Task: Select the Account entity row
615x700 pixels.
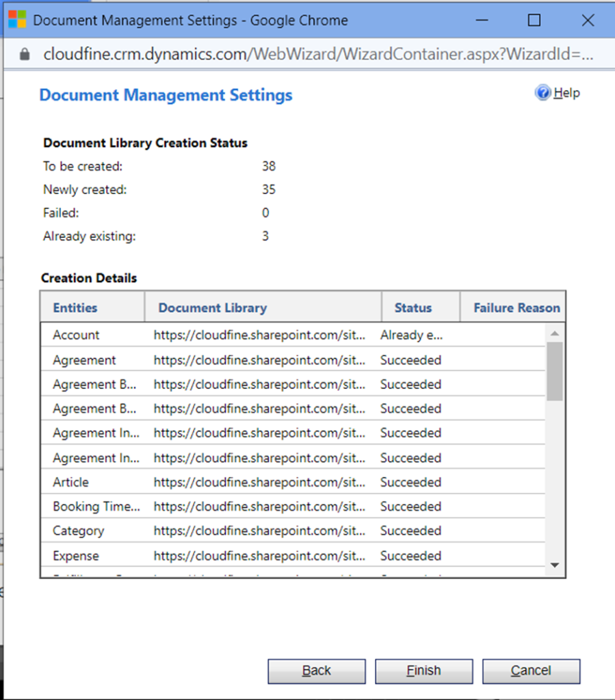Action: (x=293, y=335)
